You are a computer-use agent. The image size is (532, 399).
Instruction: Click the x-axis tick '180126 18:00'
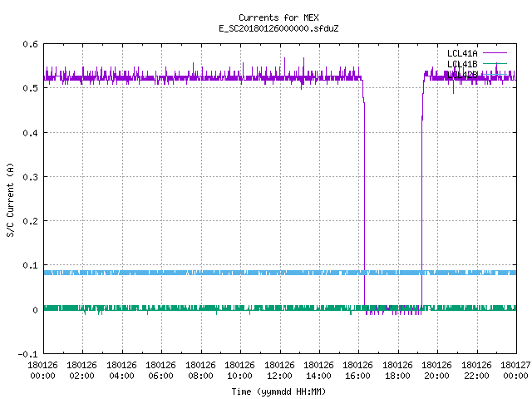(397, 371)
